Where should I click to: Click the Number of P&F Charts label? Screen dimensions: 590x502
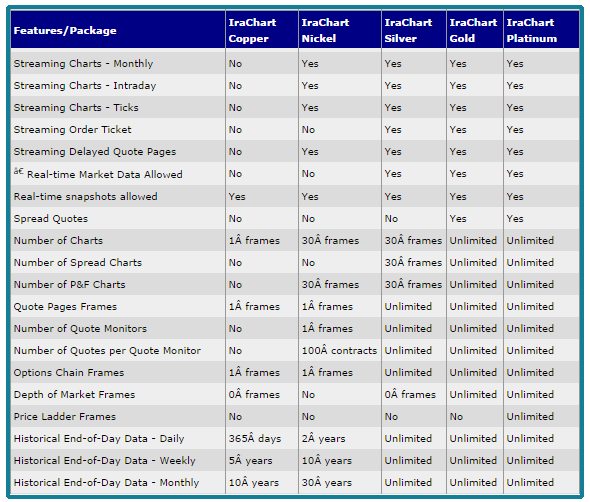click(69, 284)
